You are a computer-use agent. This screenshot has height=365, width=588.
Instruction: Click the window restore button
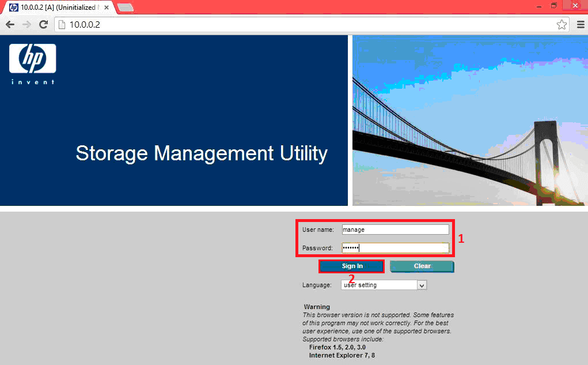pos(554,5)
